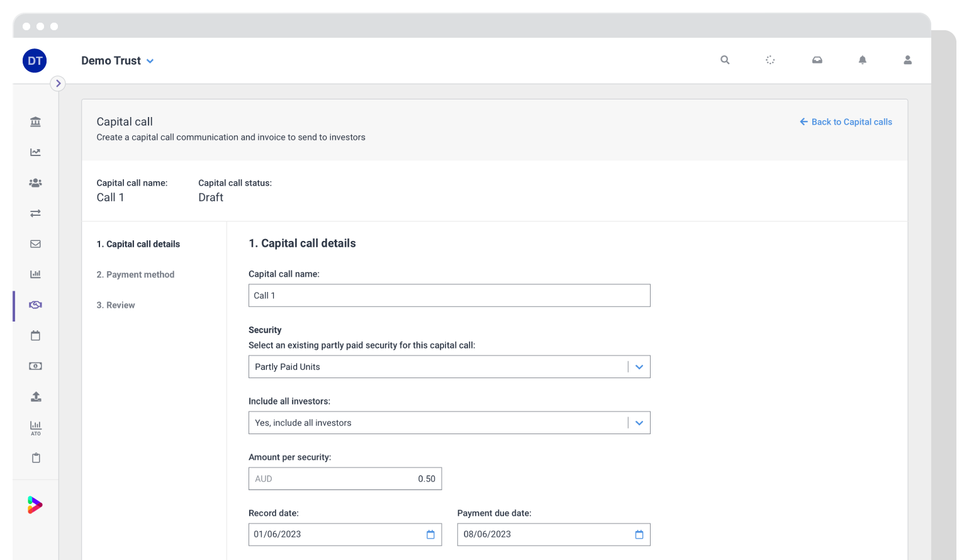
Task: Open the inbox icon in top bar
Action: point(816,60)
